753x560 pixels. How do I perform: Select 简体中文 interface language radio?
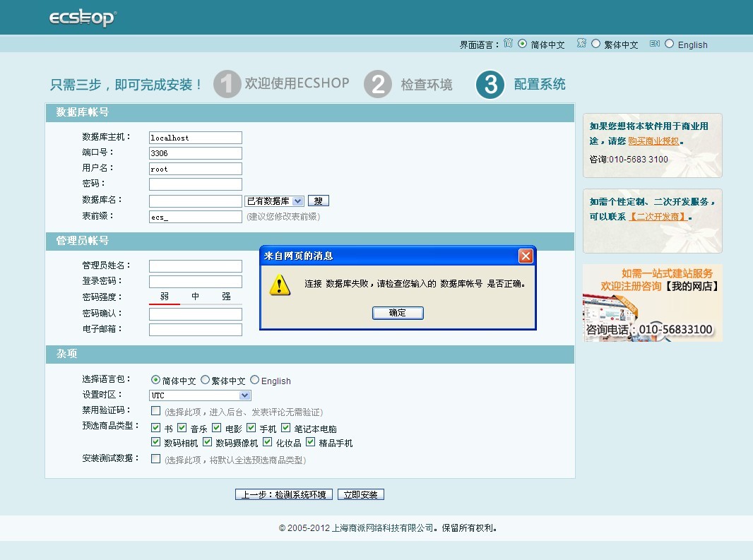tap(523, 44)
